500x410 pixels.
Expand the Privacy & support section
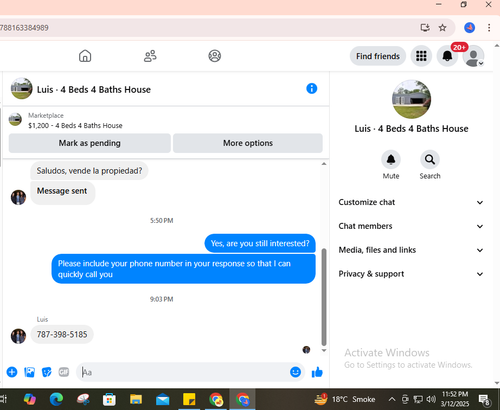point(411,274)
